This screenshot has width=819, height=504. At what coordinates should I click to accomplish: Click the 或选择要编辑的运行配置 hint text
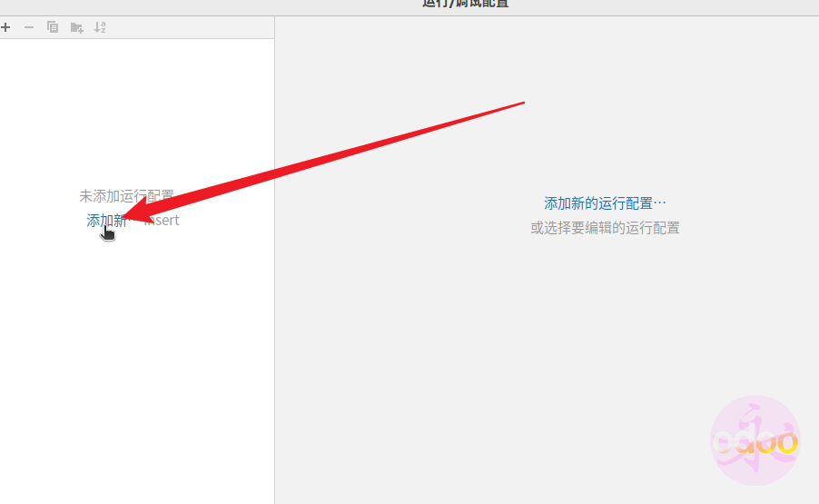tap(605, 228)
